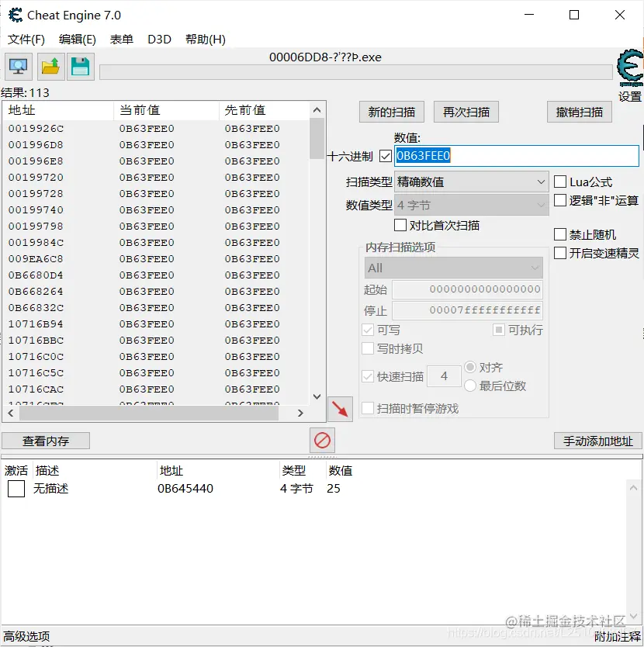Open the All memory region dropdown
Image resolution: width=644 pixels, height=647 pixels.
453,267
